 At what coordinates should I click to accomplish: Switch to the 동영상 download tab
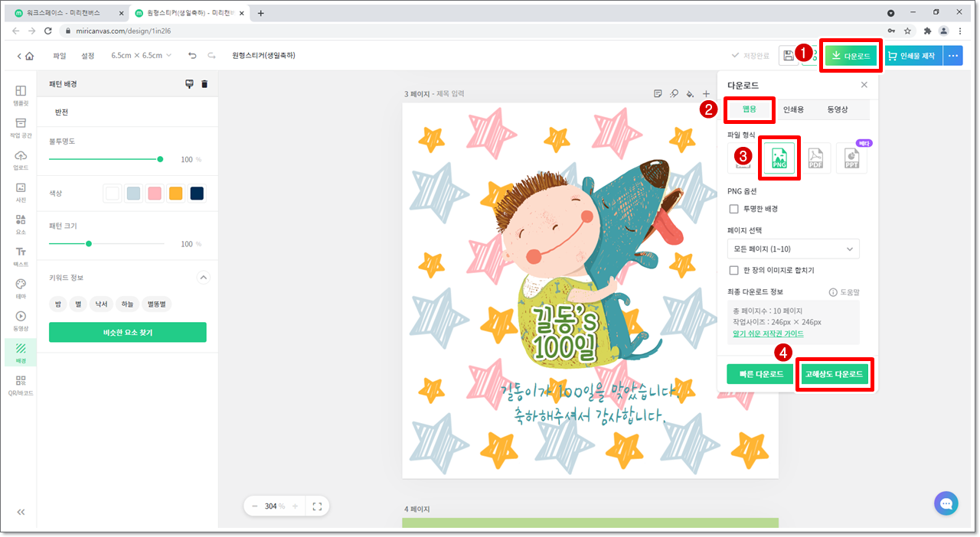click(837, 110)
